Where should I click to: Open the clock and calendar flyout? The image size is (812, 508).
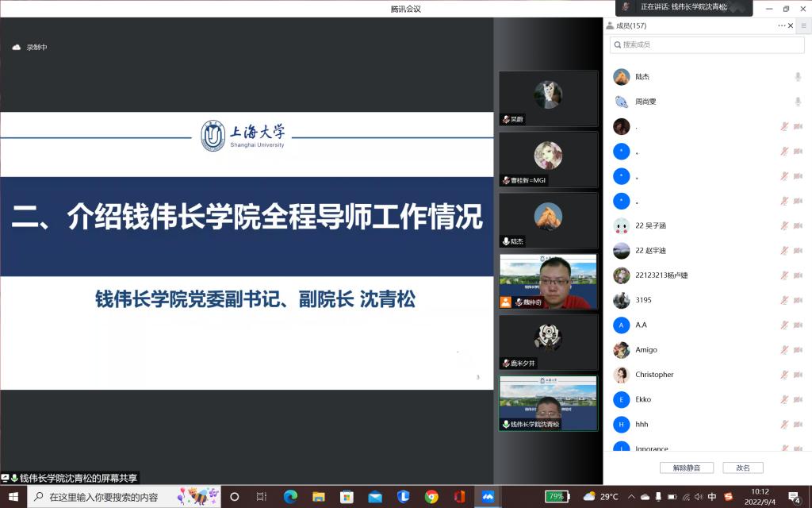[x=760, y=497]
